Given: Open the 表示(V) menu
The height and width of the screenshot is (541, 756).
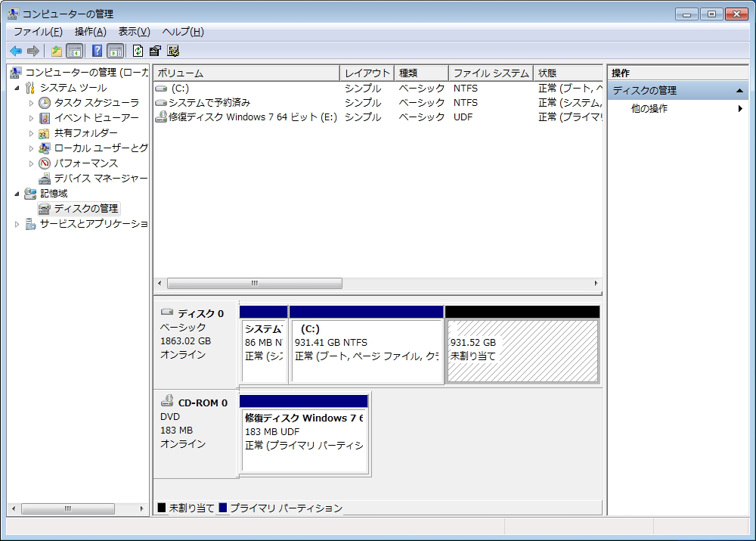Looking at the screenshot, I should pyautogui.click(x=134, y=32).
